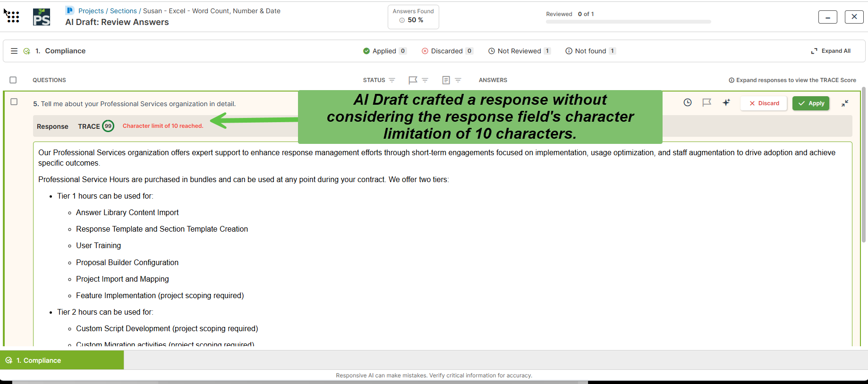Click inside the response text editor

(x=443, y=244)
